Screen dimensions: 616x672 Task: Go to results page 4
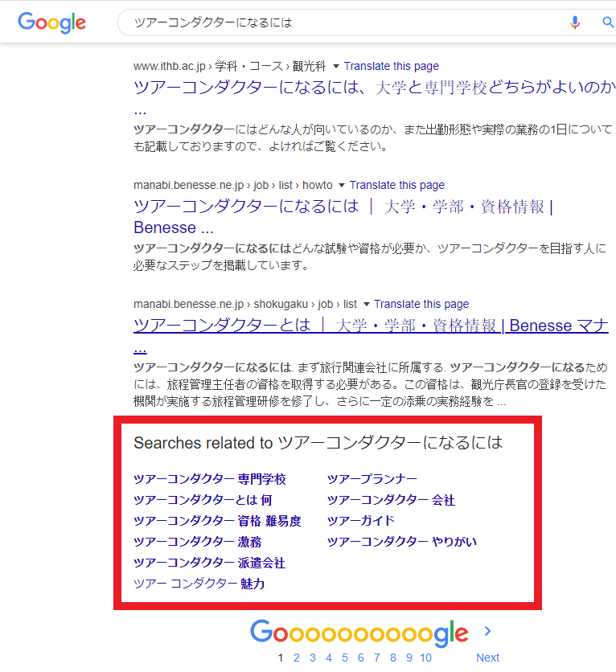329,658
